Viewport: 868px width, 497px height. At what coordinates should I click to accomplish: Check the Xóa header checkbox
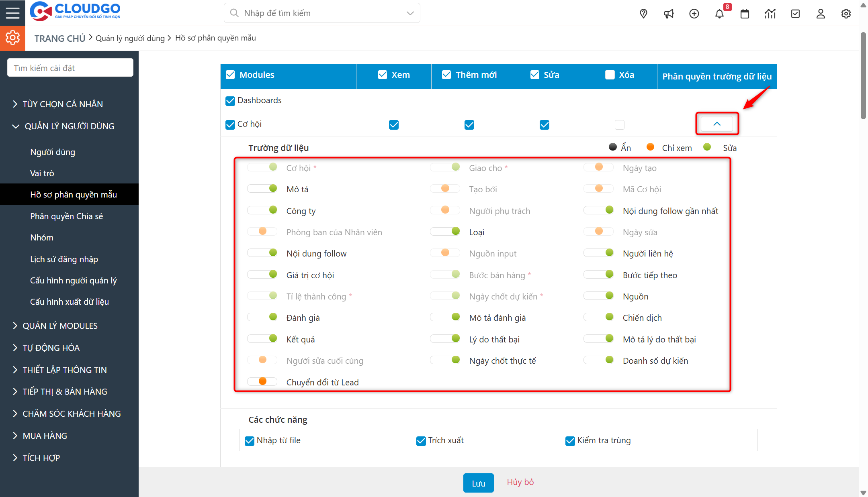610,75
